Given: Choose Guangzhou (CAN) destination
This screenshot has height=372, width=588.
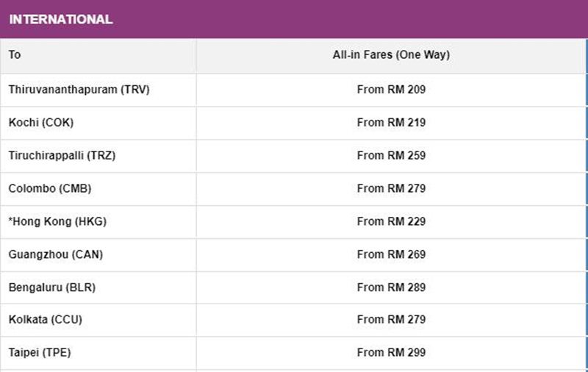Looking at the screenshot, I should [x=56, y=254].
